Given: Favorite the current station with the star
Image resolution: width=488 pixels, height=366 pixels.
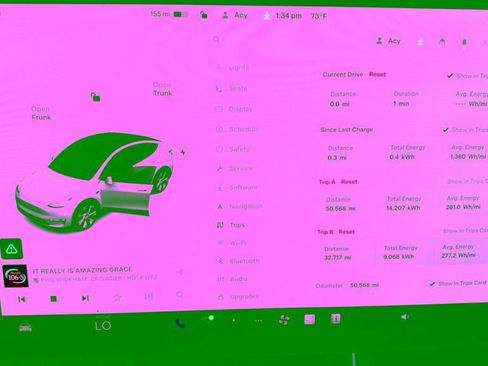Looking at the screenshot, I should click(x=117, y=297).
